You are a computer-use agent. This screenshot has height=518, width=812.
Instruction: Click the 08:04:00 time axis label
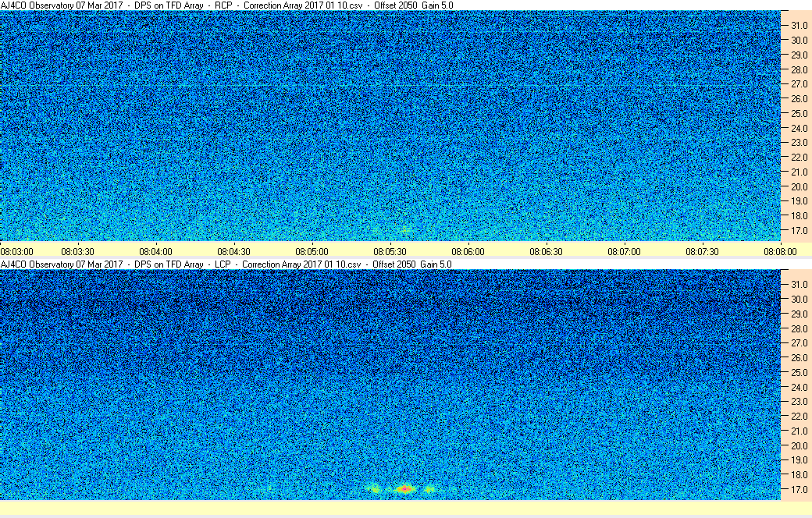tap(155, 252)
